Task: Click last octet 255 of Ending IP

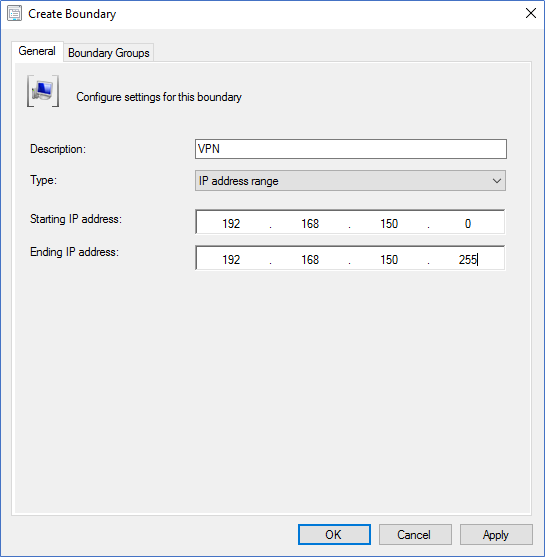Action: tap(468, 259)
